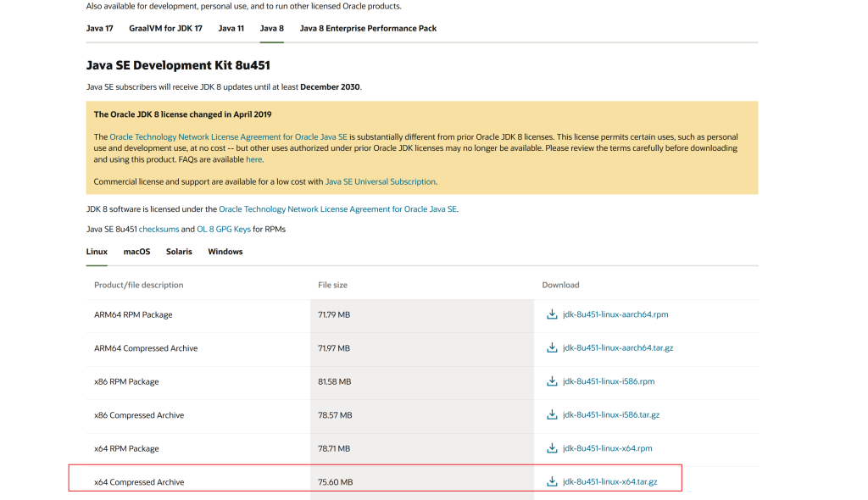
Task: Open the FAQs 'here' link
Action: click(254, 159)
